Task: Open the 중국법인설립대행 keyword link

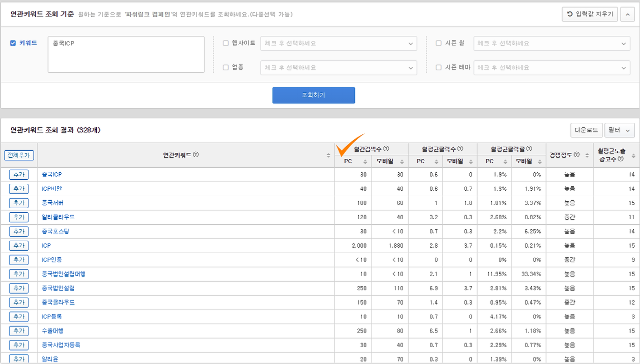Action: click(64, 274)
